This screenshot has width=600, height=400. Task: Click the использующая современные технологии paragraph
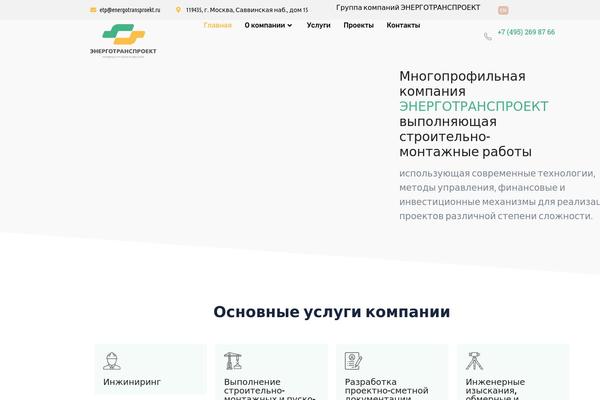pyautogui.click(x=499, y=195)
